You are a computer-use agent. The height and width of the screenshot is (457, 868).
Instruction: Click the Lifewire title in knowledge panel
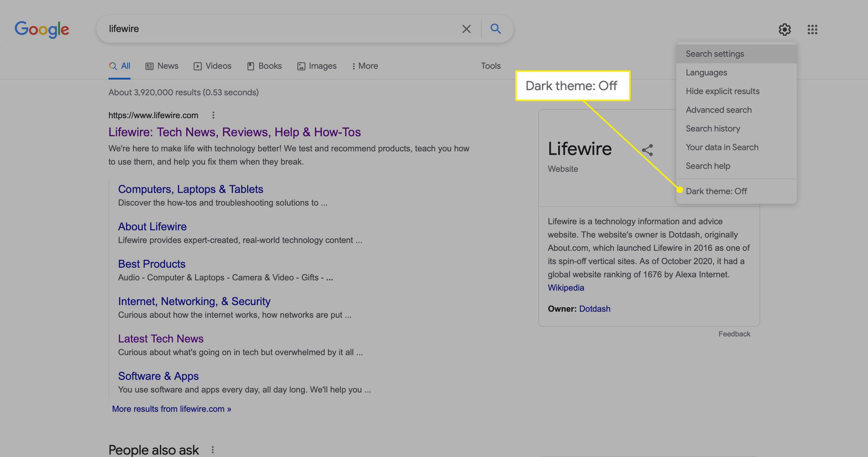click(x=580, y=149)
